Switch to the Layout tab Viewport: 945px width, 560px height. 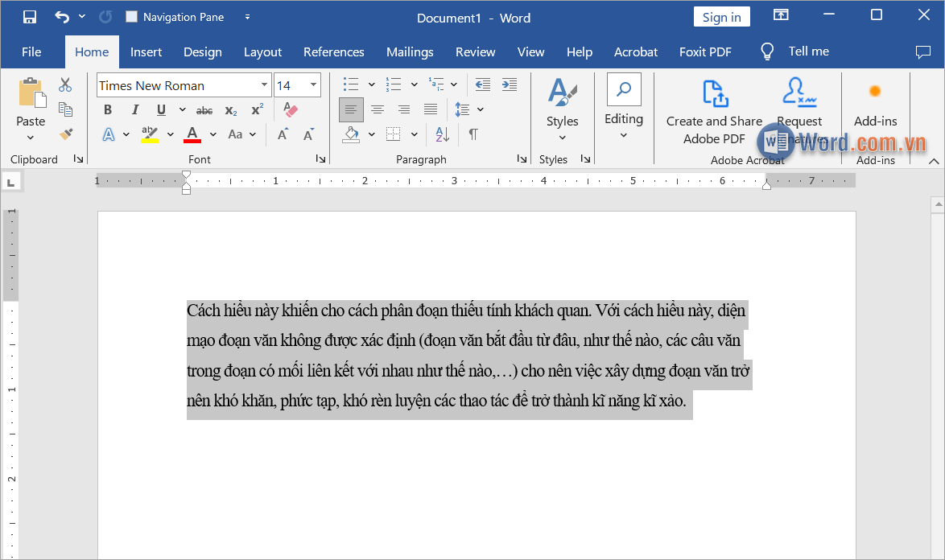tap(262, 51)
